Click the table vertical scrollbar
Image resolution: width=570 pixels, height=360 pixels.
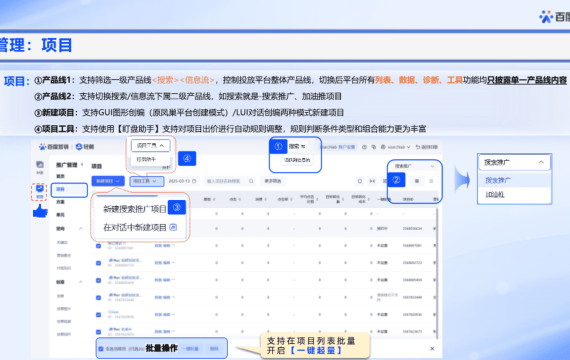[437, 273]
